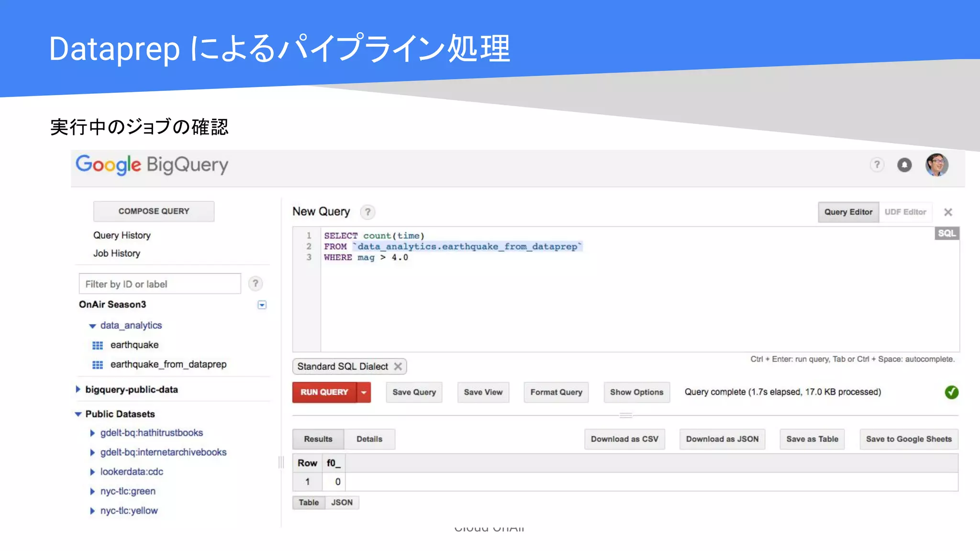The image size is (980, 551).
Task: Expand bigquery-public-data project
Action: (x=78, y=389)
